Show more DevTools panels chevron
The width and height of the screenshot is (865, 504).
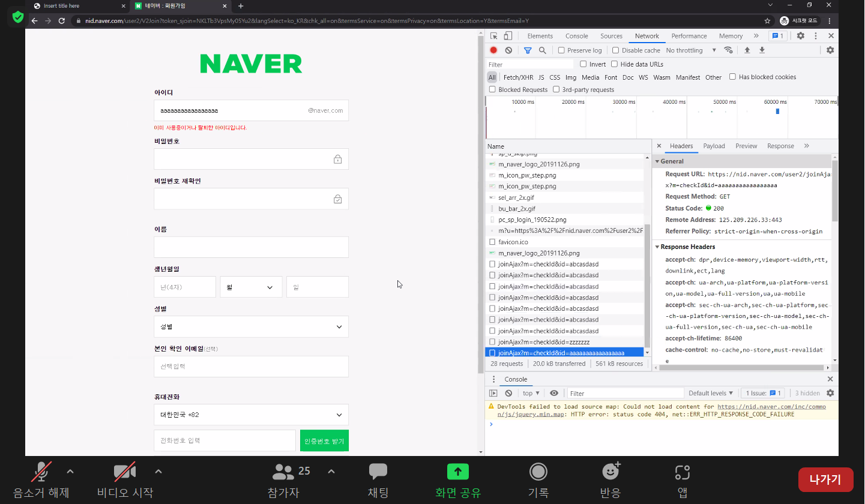click(x=756, y=36)
